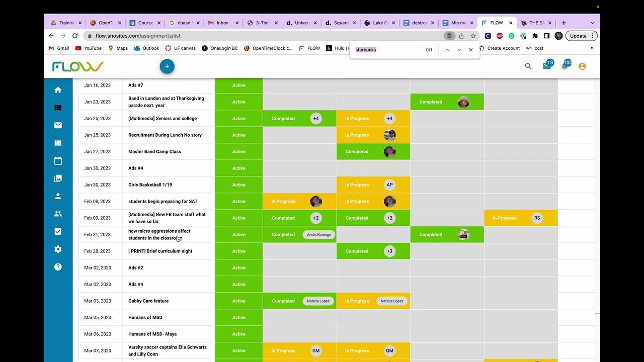Open the Create Account bookmark
Screen dimensions: 644x362
500,48
